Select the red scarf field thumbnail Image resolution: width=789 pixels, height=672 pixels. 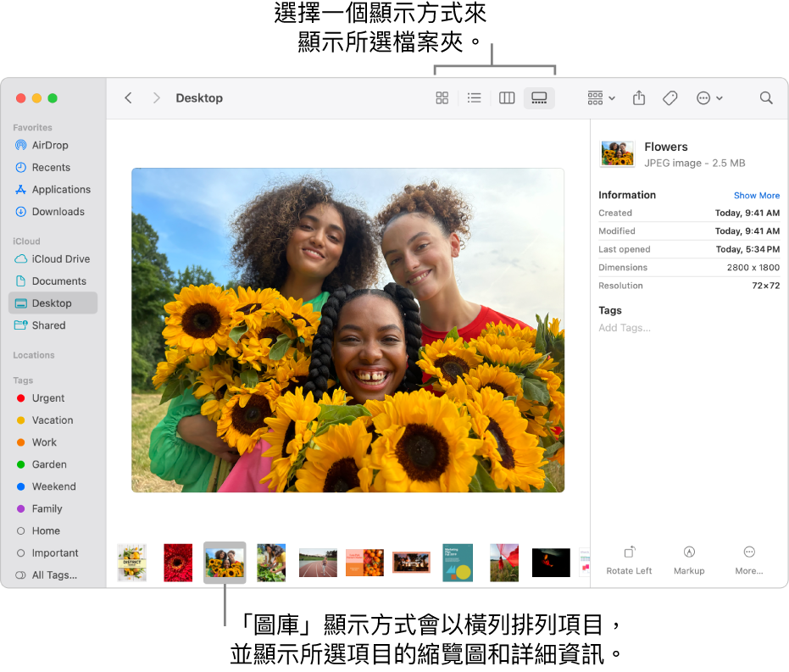tap(504, 563)
